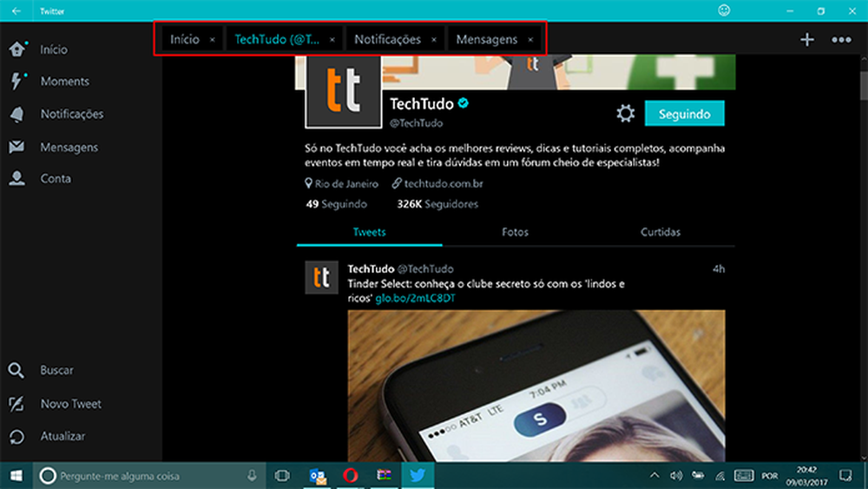The height and width of the screenshot is (489, 868).
Task: Click the tweet author avatar
Action: [322, 277]
